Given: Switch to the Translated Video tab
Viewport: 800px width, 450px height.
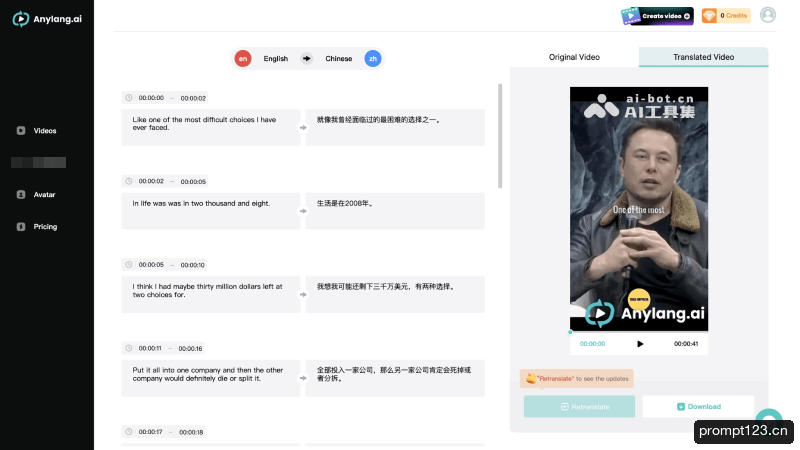Looking at the screenshot, I should 704,57.
